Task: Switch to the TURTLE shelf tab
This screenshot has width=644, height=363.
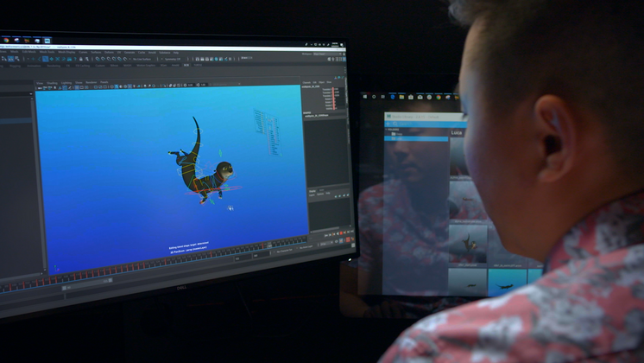Action: 198,65
